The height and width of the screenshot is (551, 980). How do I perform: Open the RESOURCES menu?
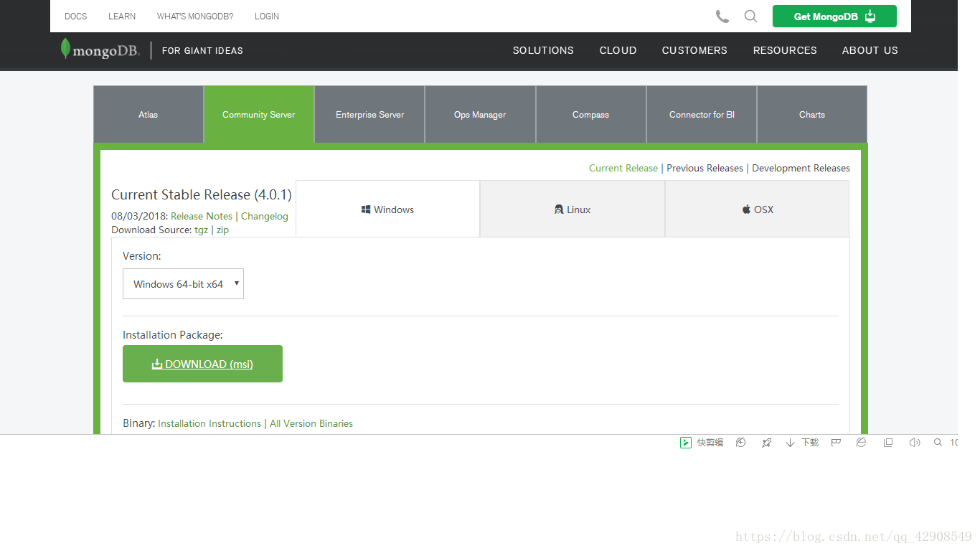785,50
